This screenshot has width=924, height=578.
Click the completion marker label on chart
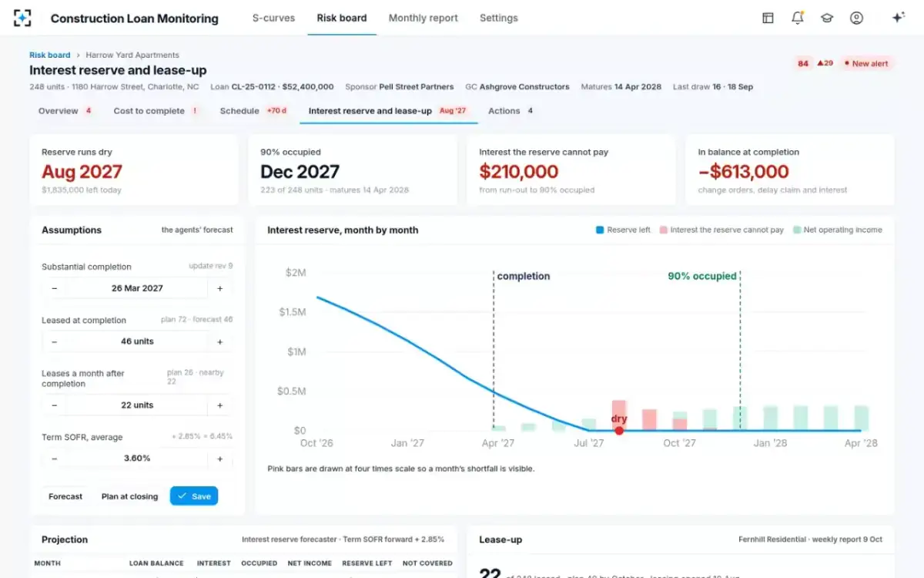(x=524, y=276)
